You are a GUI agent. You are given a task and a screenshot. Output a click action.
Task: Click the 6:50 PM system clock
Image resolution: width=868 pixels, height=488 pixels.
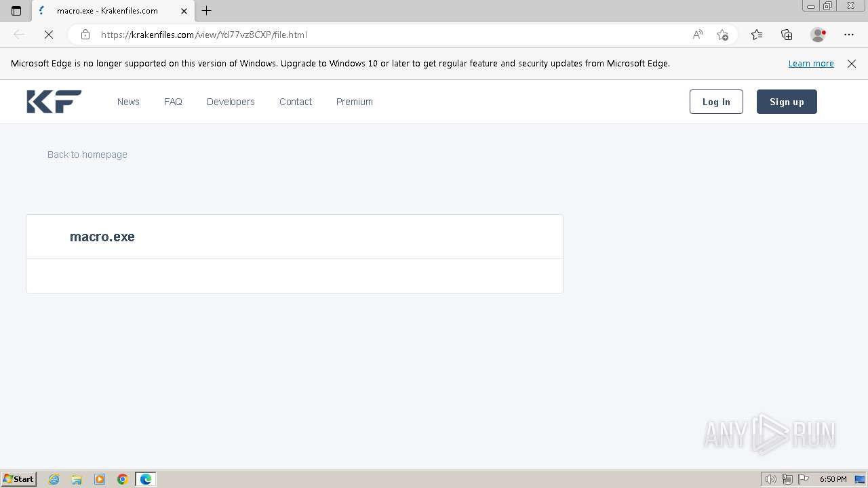tap(833, 479)
